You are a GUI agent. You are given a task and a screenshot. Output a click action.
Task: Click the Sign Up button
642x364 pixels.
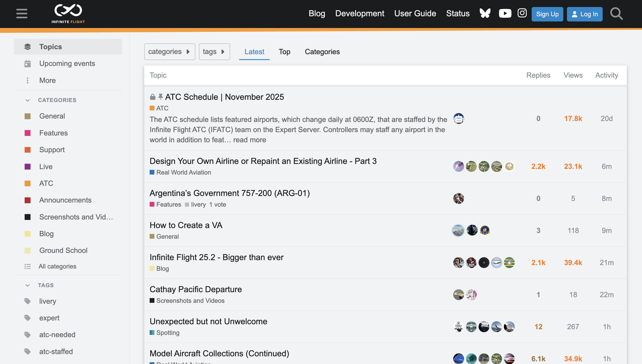point(548,14)
